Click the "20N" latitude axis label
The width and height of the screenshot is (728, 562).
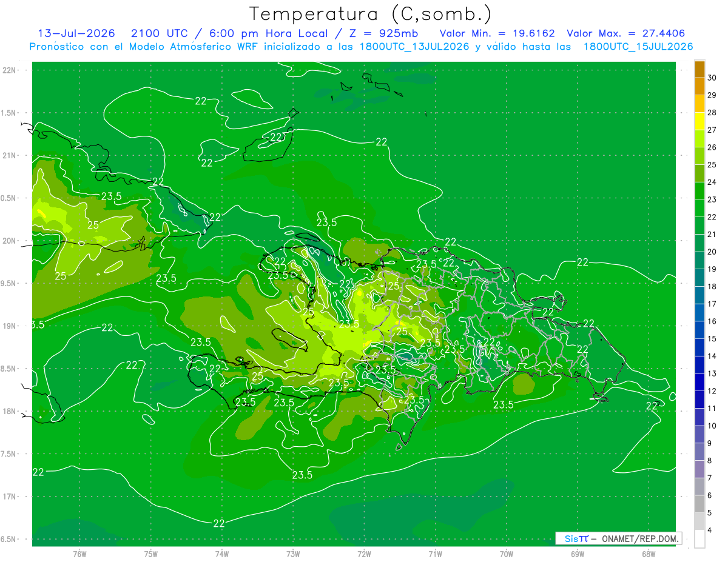[x=10, y=241]
